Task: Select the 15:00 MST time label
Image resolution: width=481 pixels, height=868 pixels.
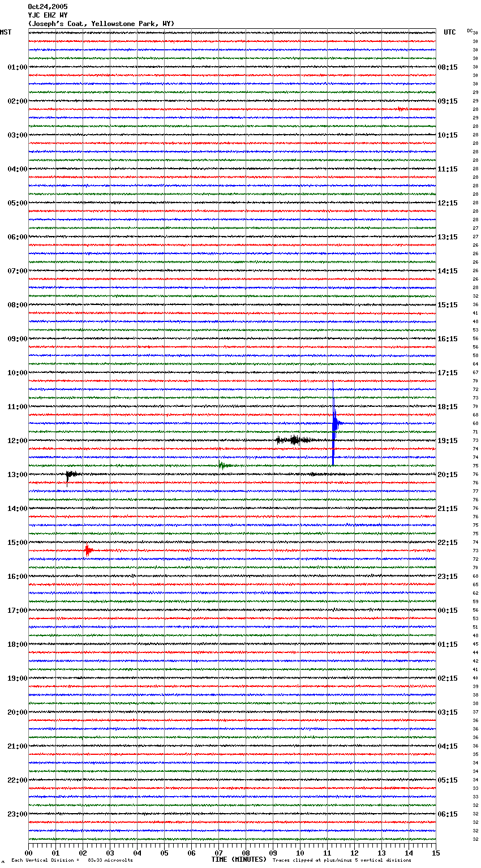Action: (x=18, y=543)
